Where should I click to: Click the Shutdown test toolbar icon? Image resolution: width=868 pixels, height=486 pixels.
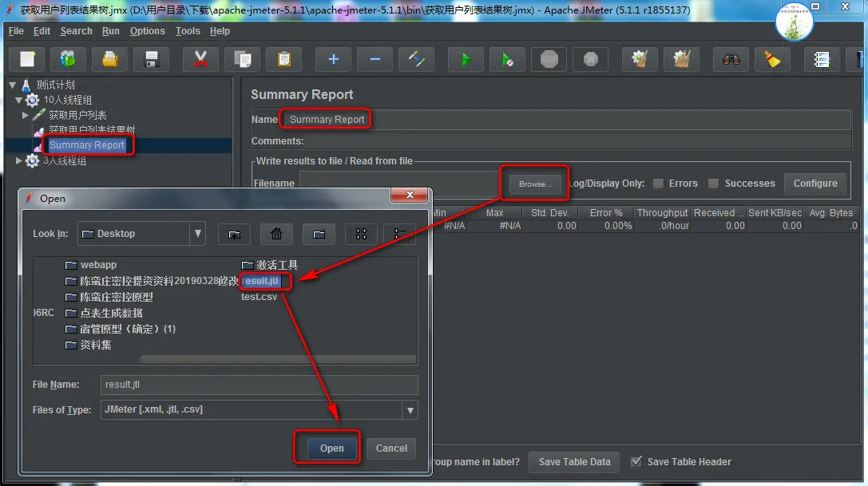[x=591, y=59]
